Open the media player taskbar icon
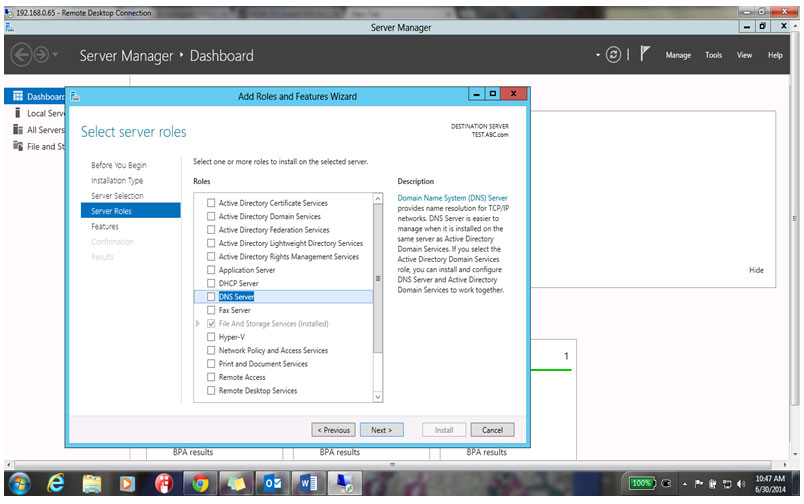The width and height of the screenshot is (804, 504). click(127, 483)
